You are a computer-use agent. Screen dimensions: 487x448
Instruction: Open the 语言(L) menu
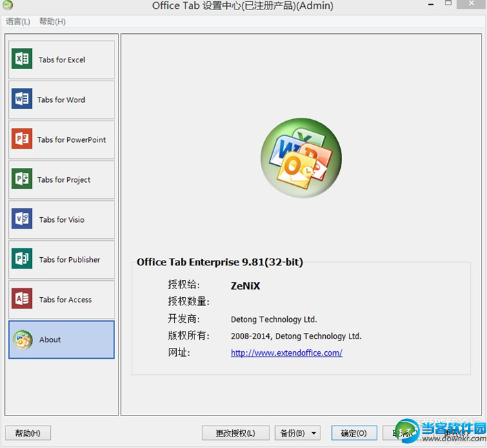pos(18,22)
